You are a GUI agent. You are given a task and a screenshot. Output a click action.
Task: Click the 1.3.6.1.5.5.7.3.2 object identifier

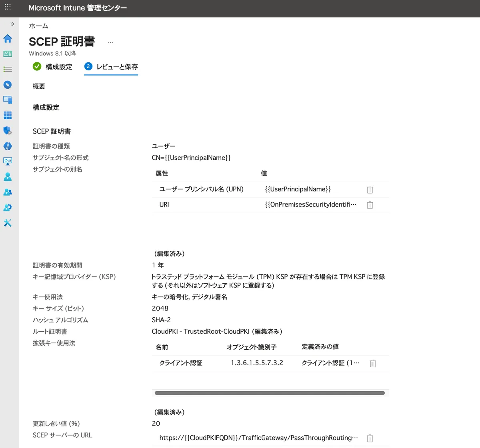click(x=257, y=363)
